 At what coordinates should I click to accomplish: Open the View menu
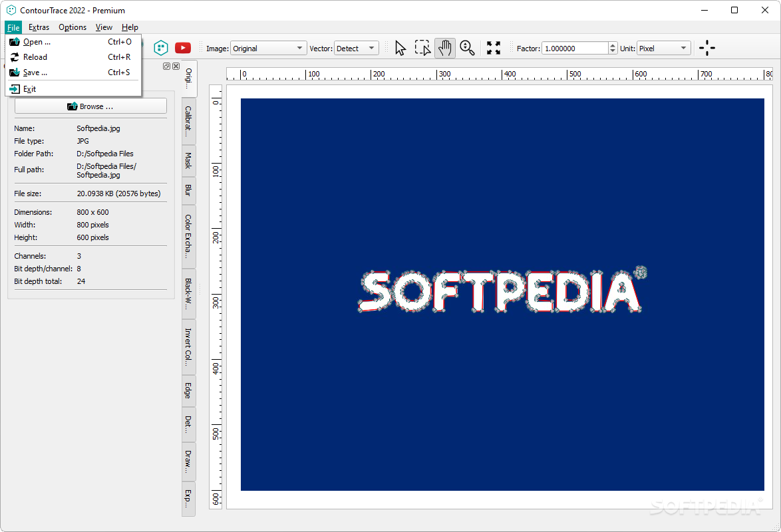(x=104, y=27)
